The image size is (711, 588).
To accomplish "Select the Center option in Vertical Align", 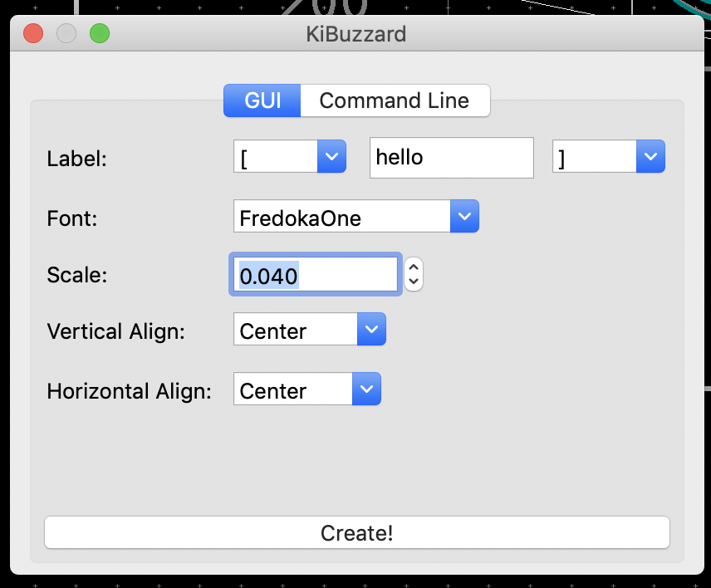I will [x=274, y=331].
